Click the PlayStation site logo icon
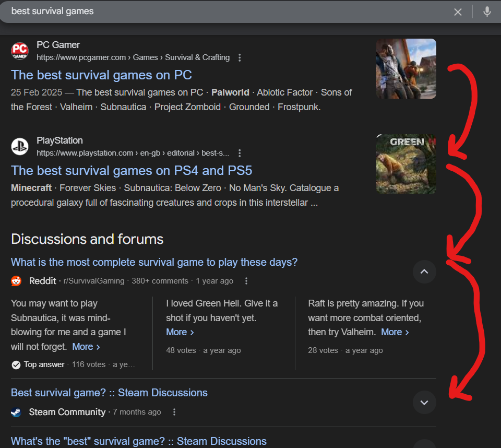Viewport: 501px width, 448px height. tap(20, 146)
